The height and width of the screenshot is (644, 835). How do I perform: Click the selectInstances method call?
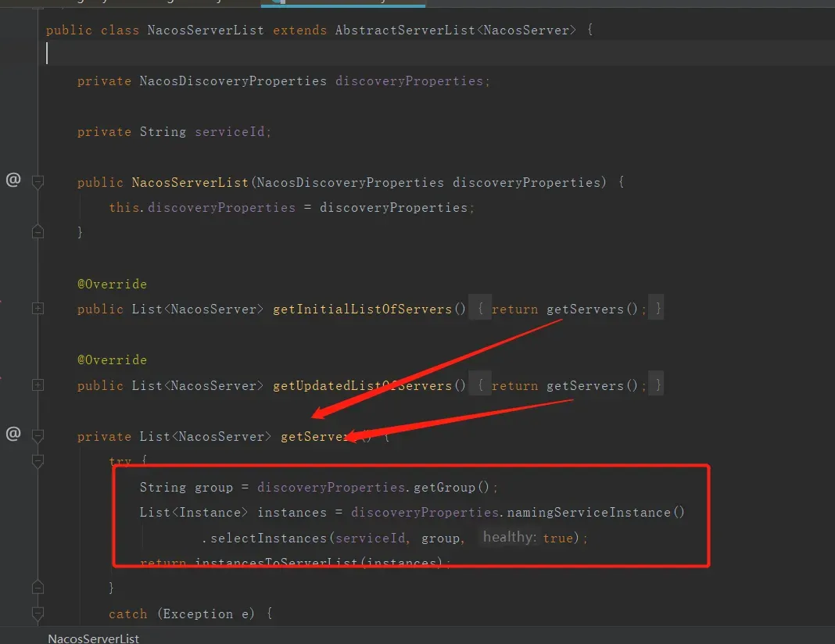[269, 538]
